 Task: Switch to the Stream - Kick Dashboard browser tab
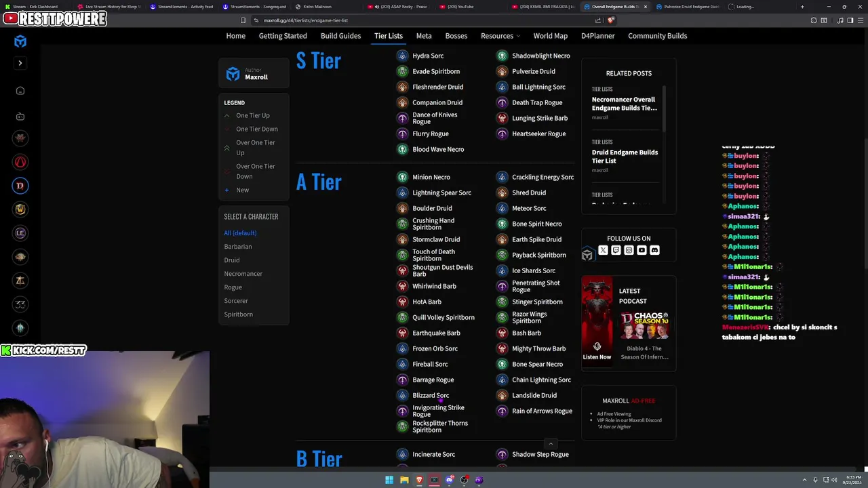[35, 7]
